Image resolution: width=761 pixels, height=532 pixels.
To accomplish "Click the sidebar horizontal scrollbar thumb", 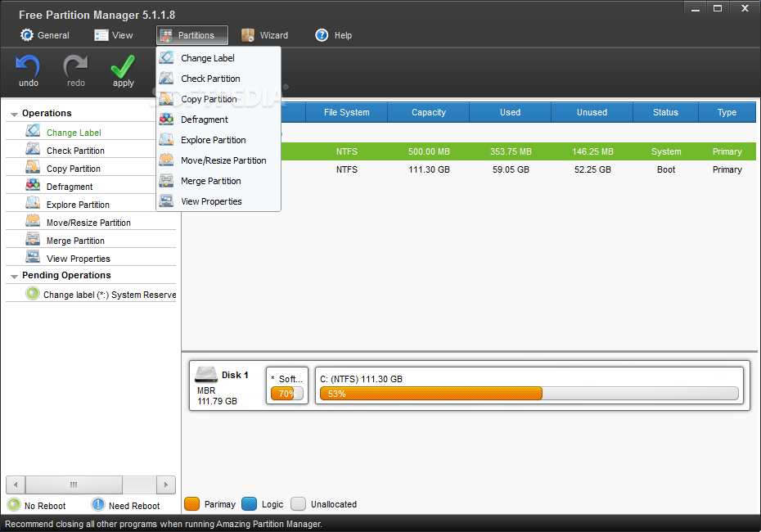I will [74, 485].
